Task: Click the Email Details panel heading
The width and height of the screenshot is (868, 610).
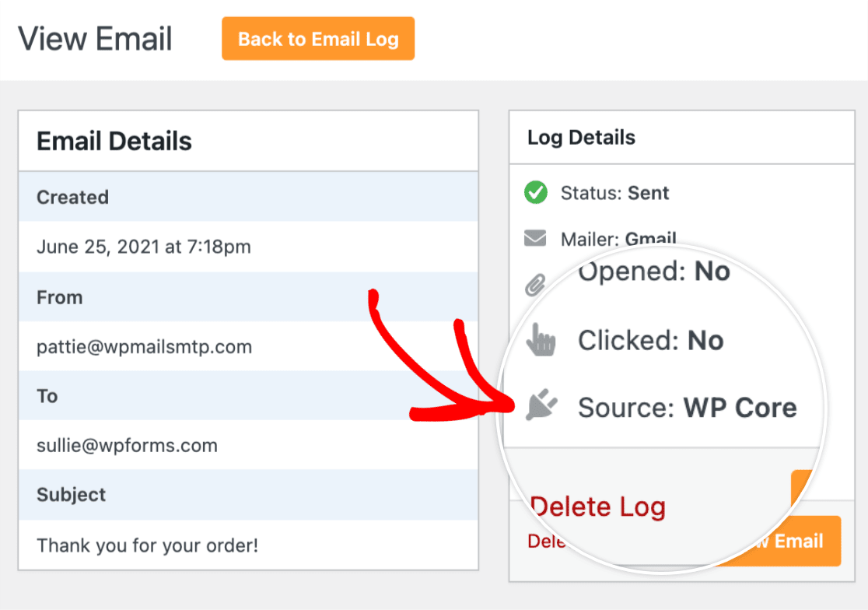Action: [x=114, y=141]
